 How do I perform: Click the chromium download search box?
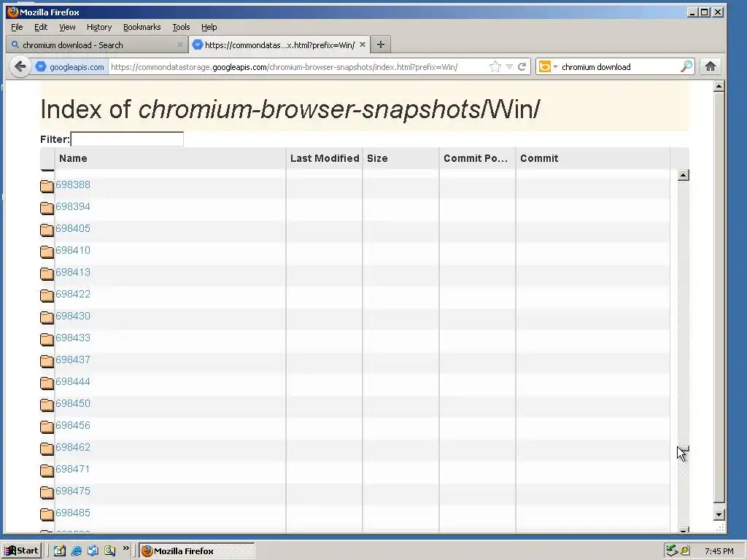tap(619, 66)
